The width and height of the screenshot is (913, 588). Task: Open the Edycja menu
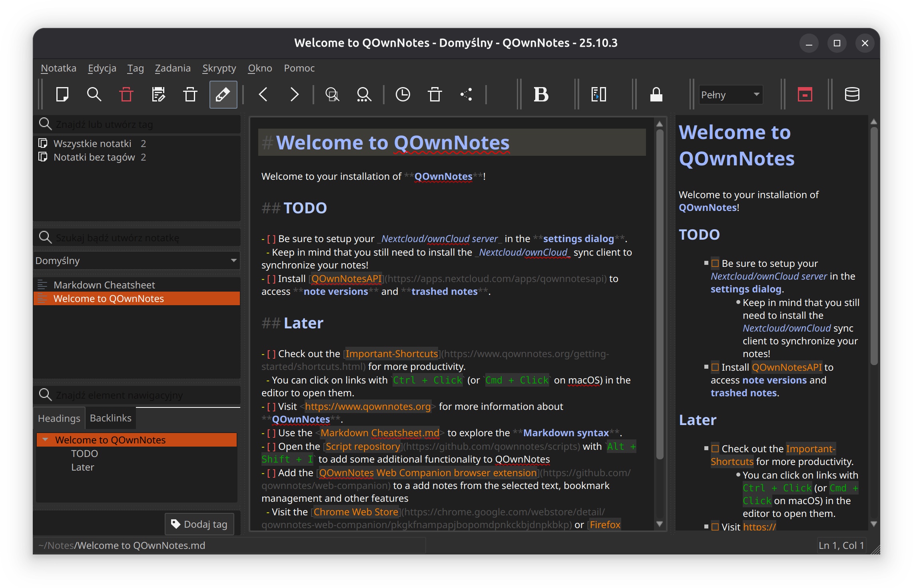tap(102, 68)
